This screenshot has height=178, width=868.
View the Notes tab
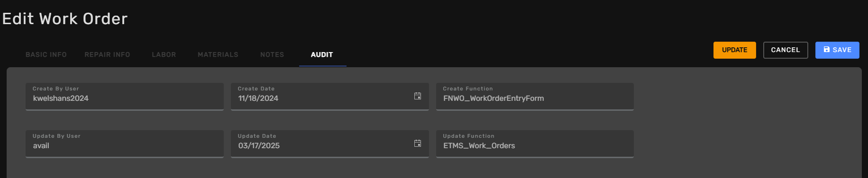(x=272, y=54)
